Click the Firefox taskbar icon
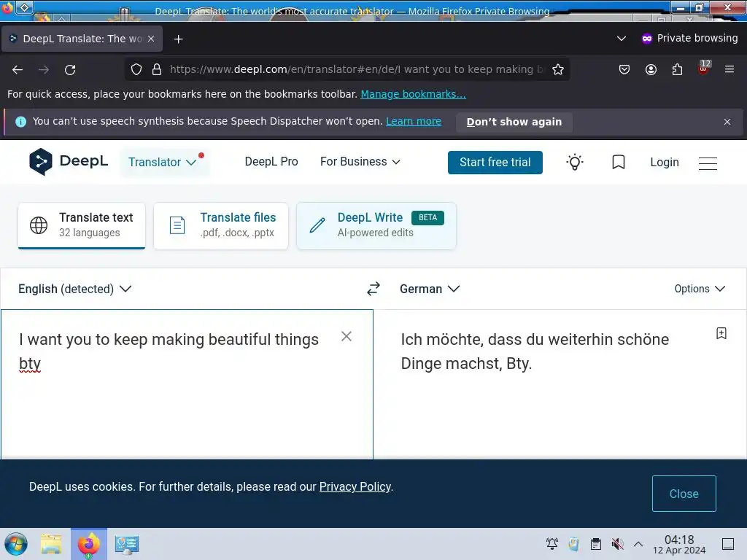 (89, 544)
